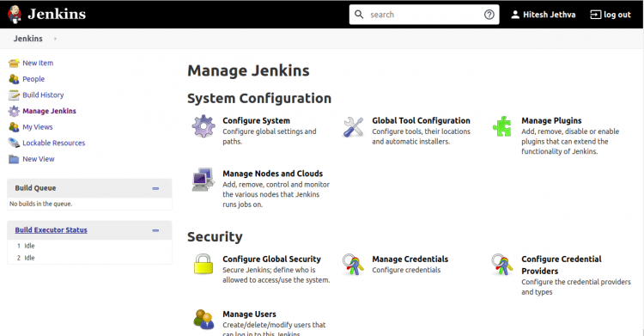This screenshot has width=644, height=336.
Task: Open search help question mark icon
Action: (x=489, y=15)
